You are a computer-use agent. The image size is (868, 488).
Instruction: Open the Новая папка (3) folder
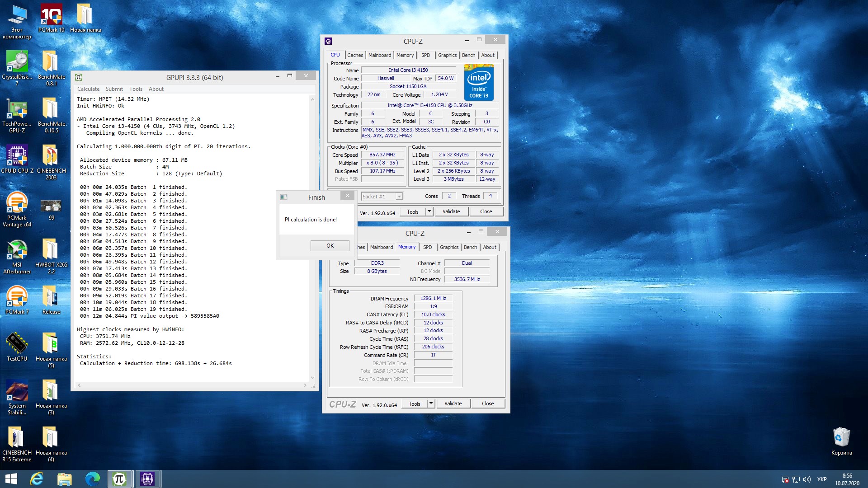51,397
